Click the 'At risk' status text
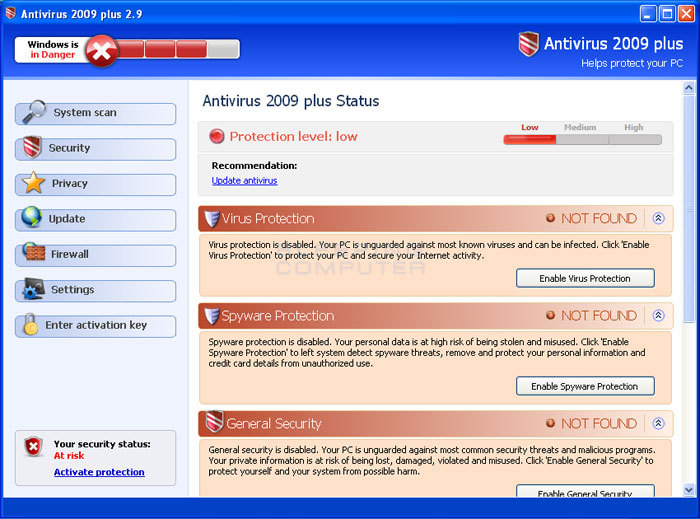 coord(69,456)
